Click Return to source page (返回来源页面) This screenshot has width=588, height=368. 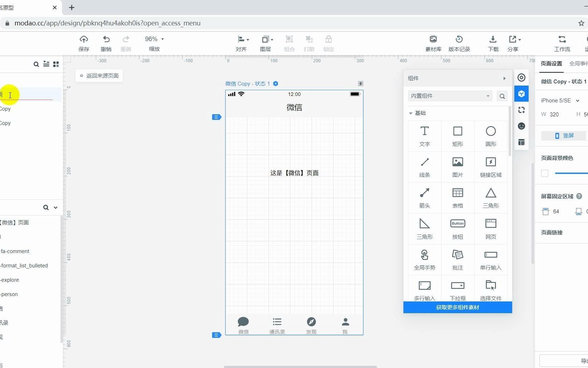(x=99, y=76)
